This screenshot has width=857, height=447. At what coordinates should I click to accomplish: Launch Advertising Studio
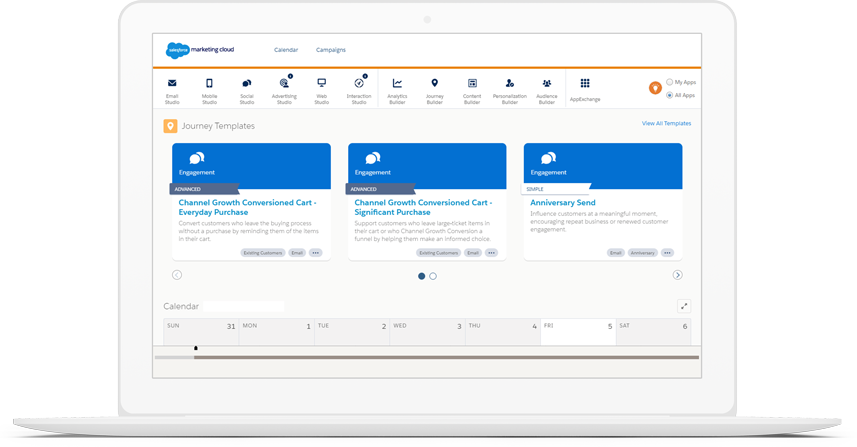pyautogui.click(x=284, y=91)
